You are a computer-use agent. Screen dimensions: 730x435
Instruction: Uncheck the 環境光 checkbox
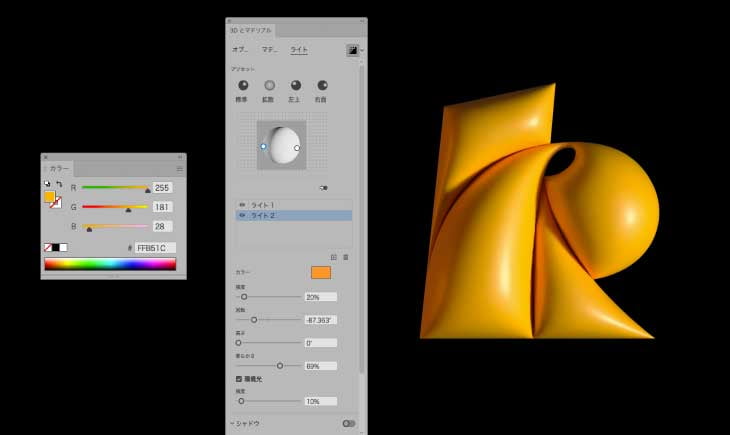(238, 379)
